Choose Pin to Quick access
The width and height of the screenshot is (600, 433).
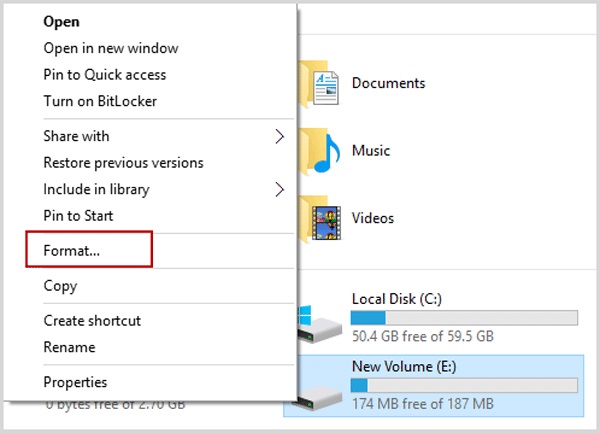tap(105, 75)
